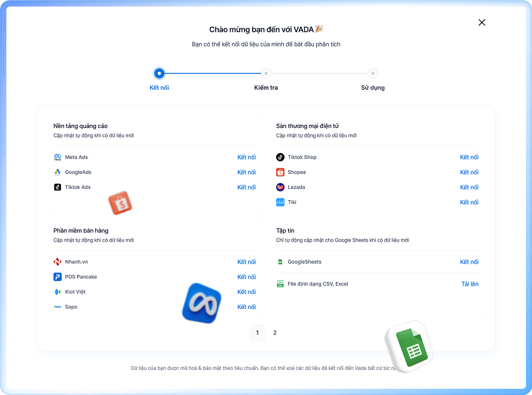Click the Tiki logo icon

click(x=280, y=202)
